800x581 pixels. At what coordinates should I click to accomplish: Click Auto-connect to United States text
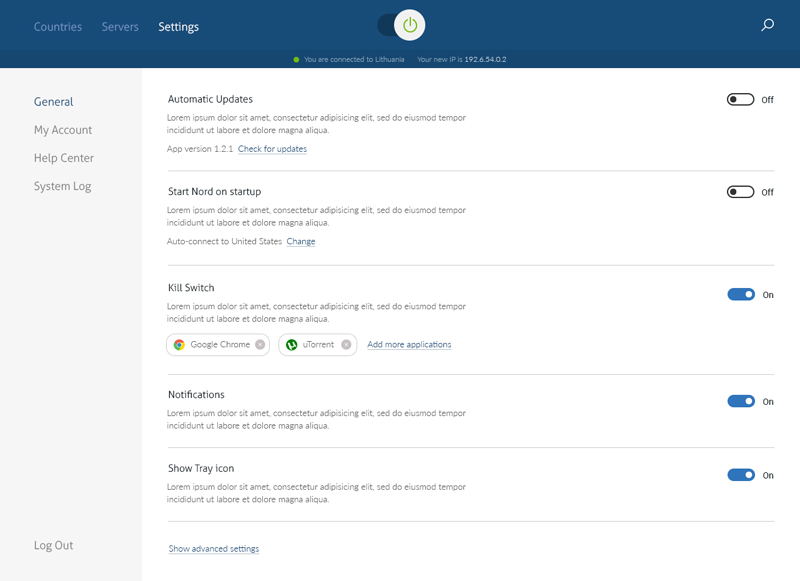coord(224,241)
